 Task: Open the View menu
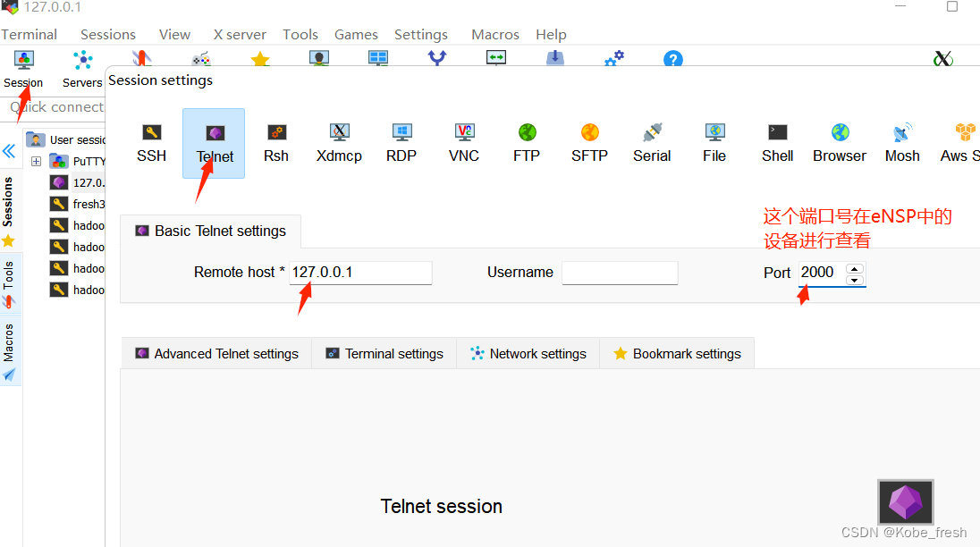(x=174, y=34)
